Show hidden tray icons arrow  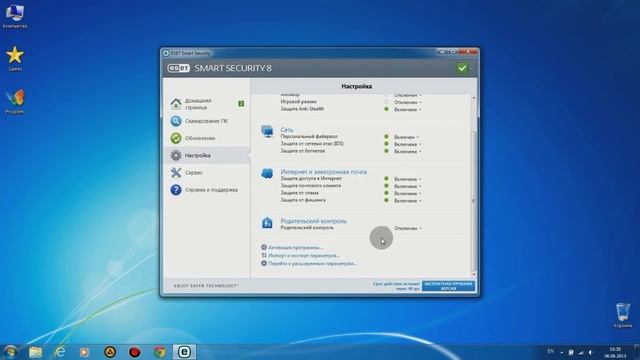tap(562, 352)
